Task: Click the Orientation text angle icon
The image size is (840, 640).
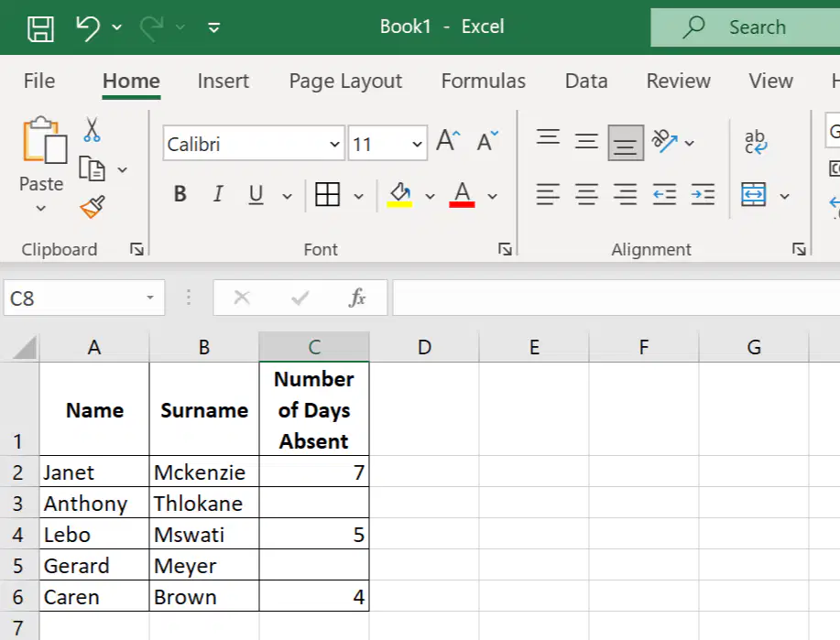Action: 664,141
